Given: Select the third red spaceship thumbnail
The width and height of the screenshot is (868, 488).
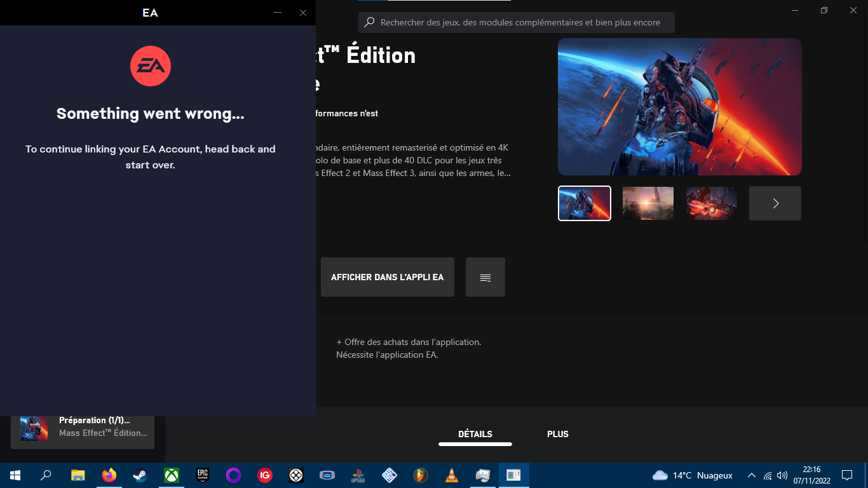Looking at the screenshot, I should click(x=712, y=203).
